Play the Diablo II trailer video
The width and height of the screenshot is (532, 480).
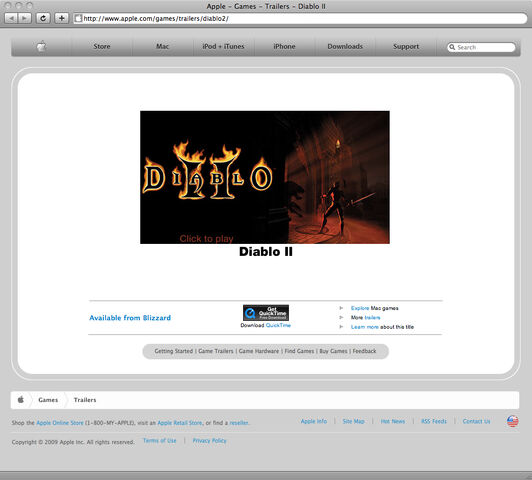(x=265, y=177)
